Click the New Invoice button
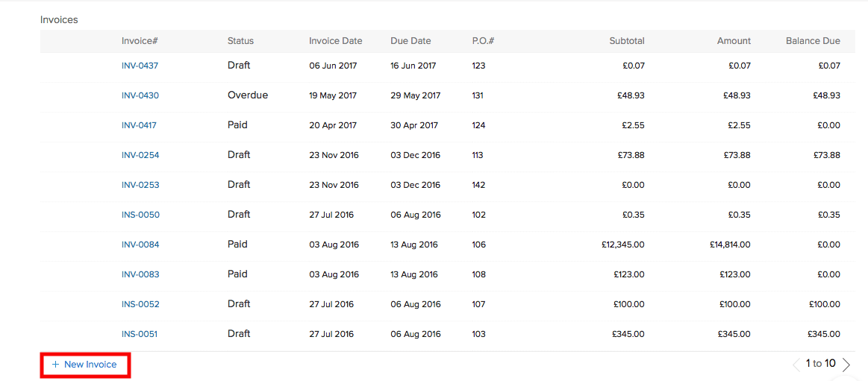Image resolution: width=868 pixels, height=381 pixels. click(x=85, y=365)
